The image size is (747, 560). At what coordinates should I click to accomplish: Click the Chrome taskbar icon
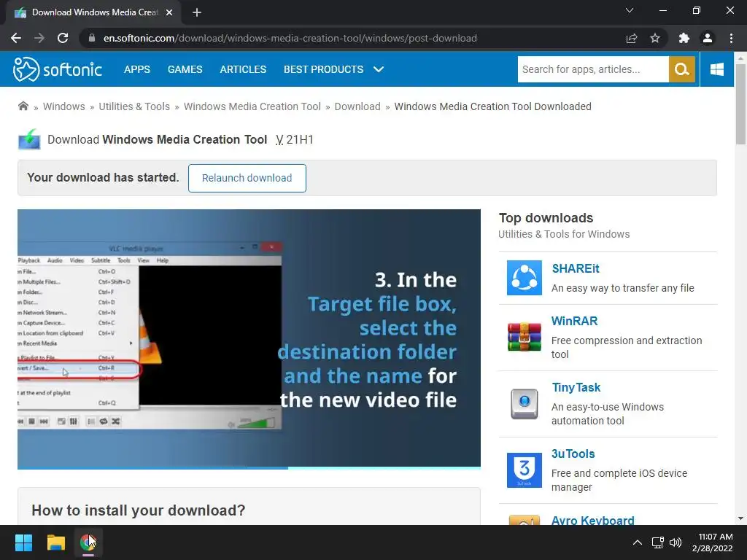(88, 542)
